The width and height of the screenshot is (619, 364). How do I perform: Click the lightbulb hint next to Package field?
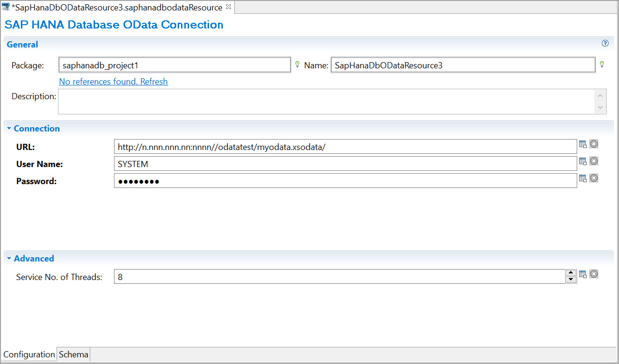pos(297,65)
